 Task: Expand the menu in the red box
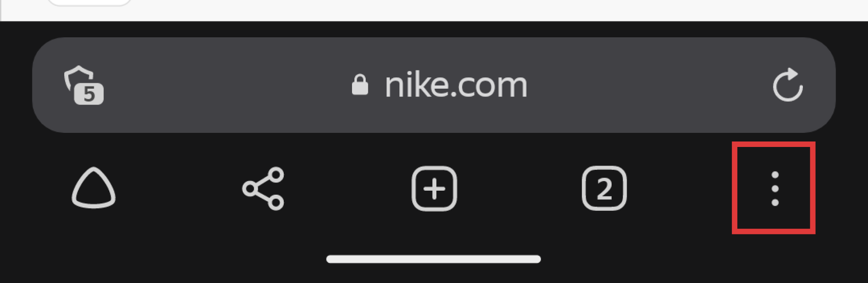[775, 188]
